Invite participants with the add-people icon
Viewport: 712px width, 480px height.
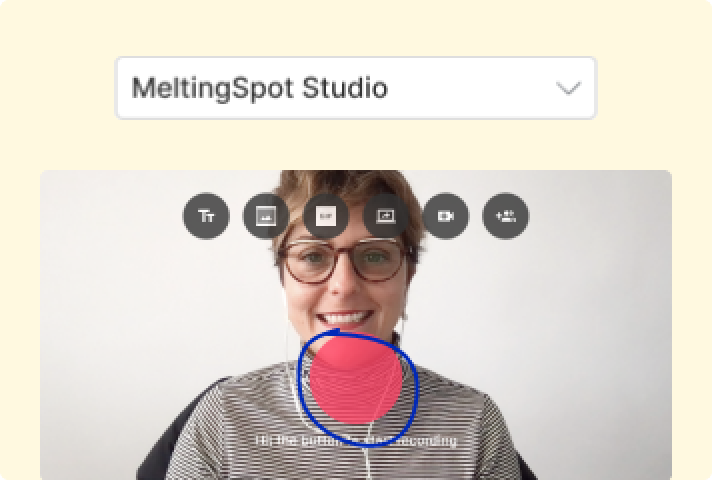click(505, 216)
